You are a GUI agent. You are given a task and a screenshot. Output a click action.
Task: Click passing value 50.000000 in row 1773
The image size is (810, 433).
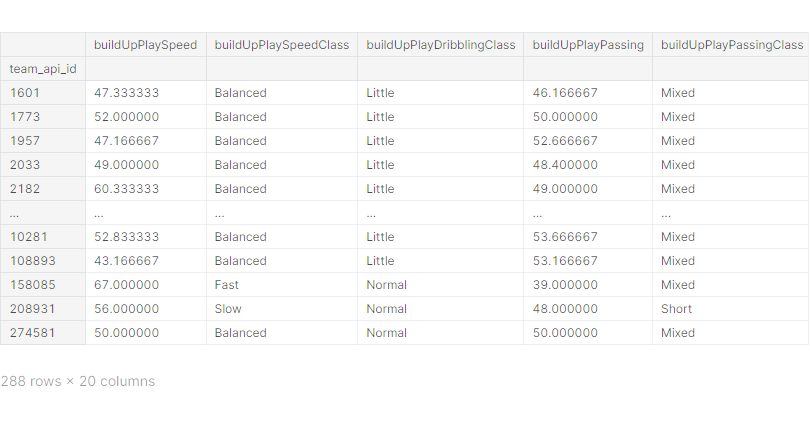565,117
